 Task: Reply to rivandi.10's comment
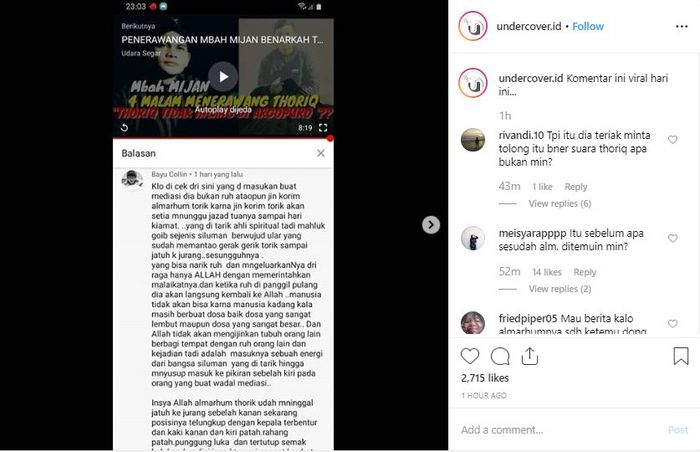pyautogui.click(x=576, y=187)
